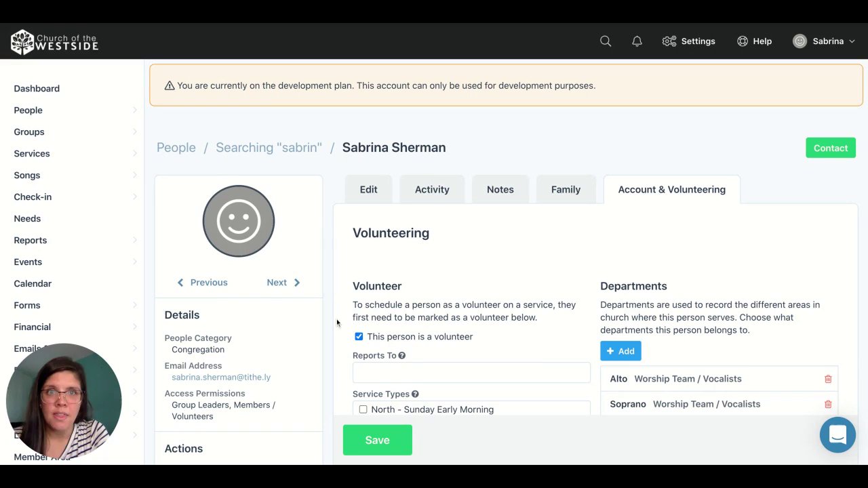Click the Actions heading
Image resolution: width=868 pixels, height=488 pixels.
(x=184, y=449)
